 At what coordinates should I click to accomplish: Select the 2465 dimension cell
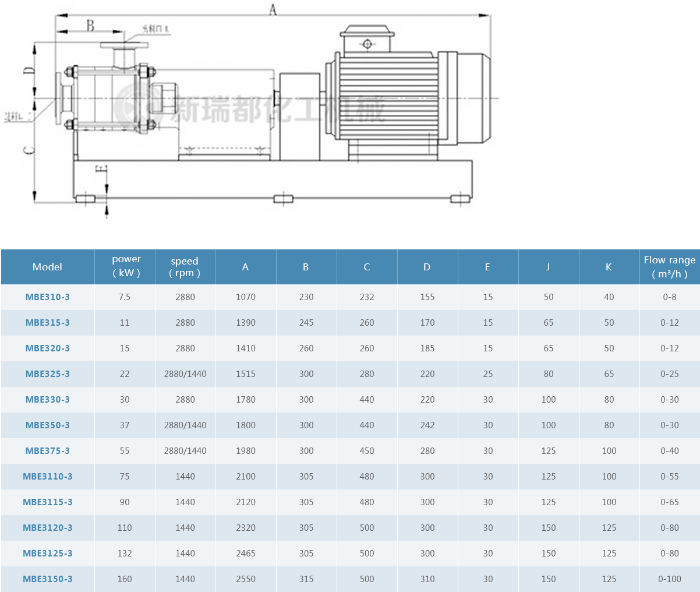(245, 554)
